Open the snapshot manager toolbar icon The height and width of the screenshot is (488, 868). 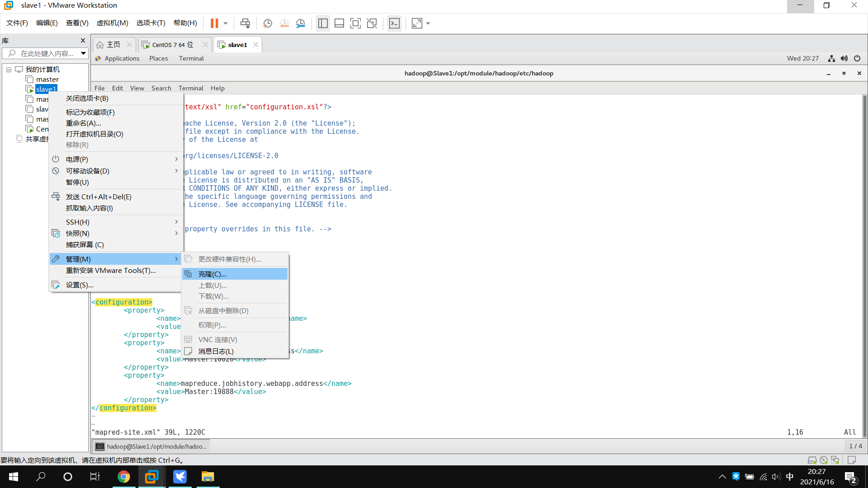point(301,23)
